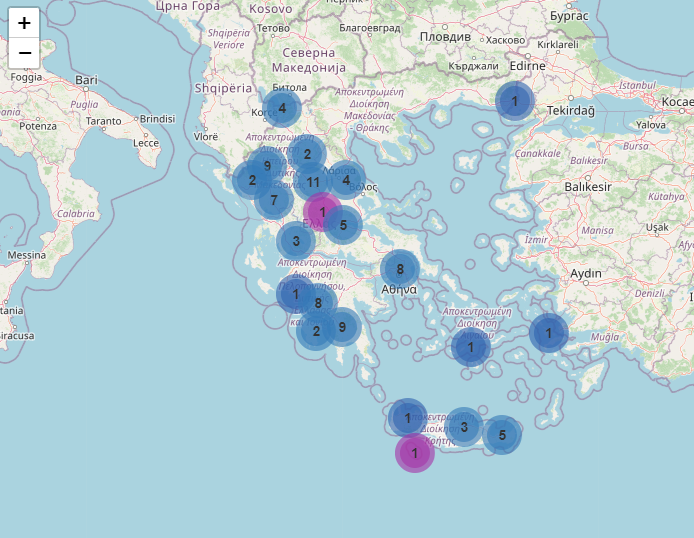Select the purple marker in central Greece

coord(322,212)
